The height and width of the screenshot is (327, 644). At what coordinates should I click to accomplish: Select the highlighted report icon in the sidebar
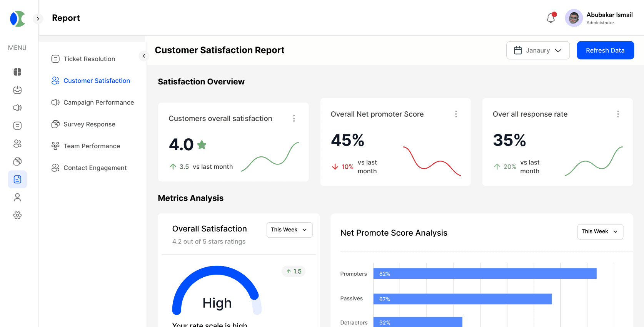17,179
